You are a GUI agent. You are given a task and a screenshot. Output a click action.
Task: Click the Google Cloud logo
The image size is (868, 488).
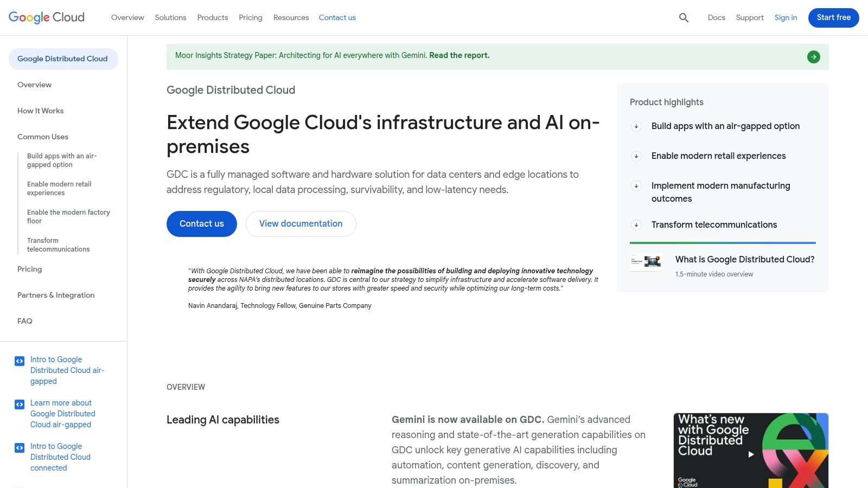(x=46, y=17)
